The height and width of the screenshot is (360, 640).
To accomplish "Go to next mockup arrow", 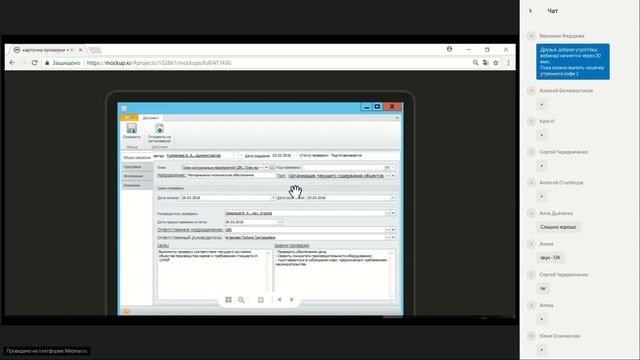I will point(292,300).
